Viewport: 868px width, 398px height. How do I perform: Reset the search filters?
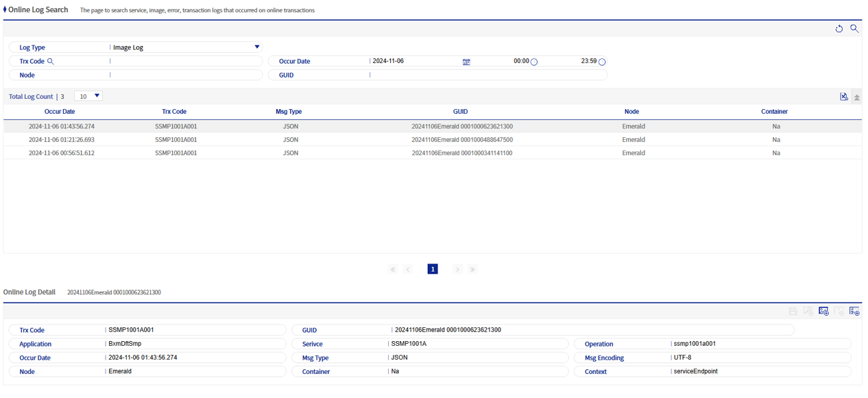pos(839,28)
